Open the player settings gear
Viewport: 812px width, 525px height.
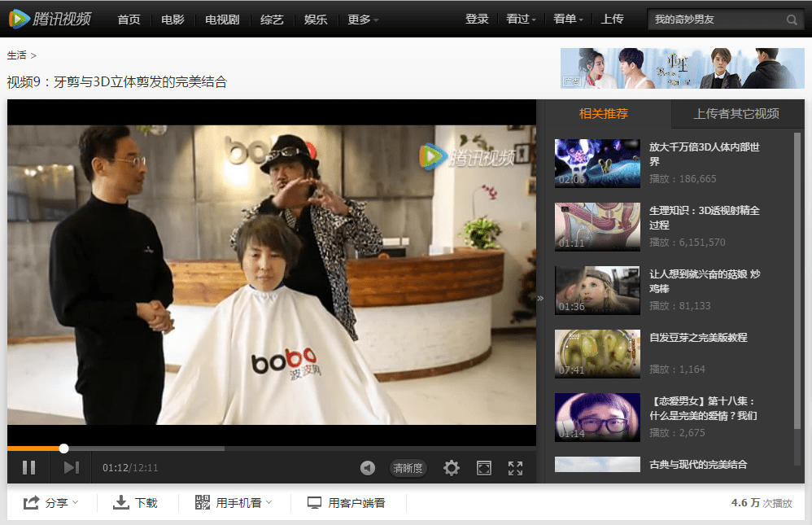point(451,468)
